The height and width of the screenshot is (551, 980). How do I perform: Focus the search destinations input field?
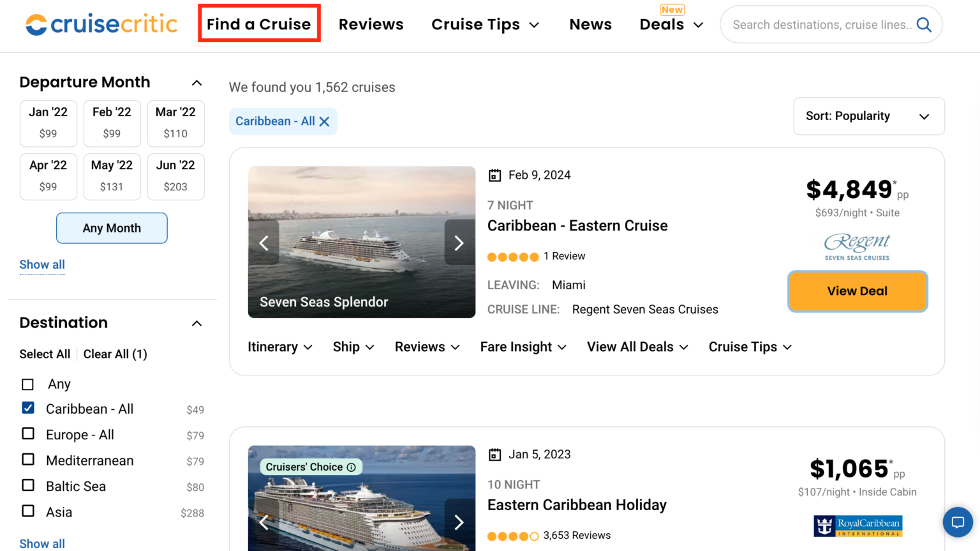tap(821, 25)
